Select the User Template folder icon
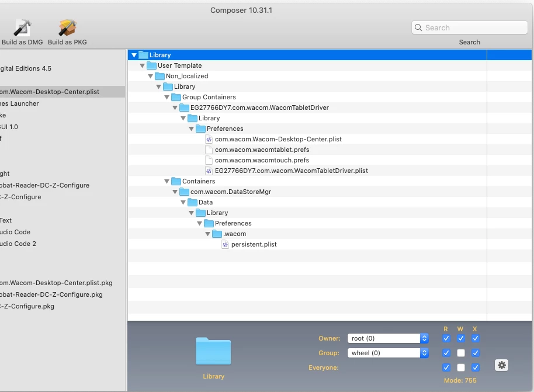Viewport: 534px width, 392px height. (x=151, y=65)
